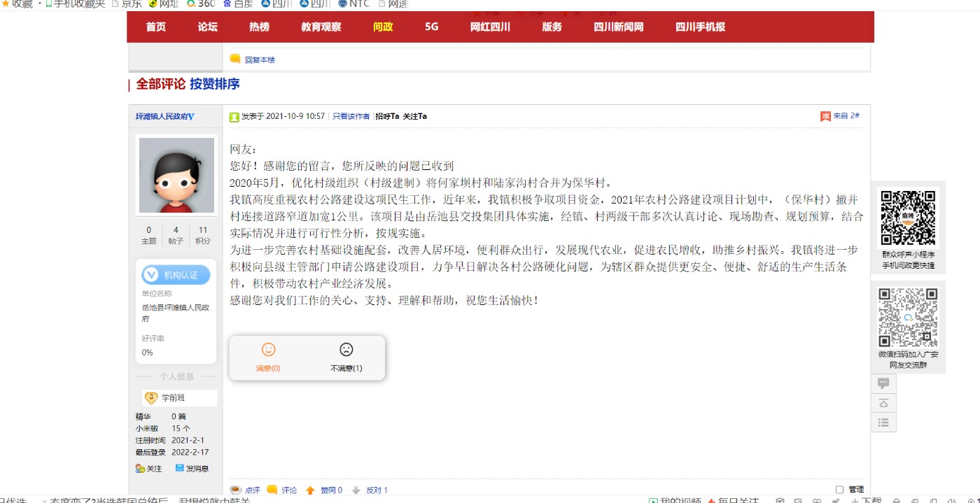Click the sidebar back-to-top arrow button
Screen dimensions: 980x503
click(883, 403)
